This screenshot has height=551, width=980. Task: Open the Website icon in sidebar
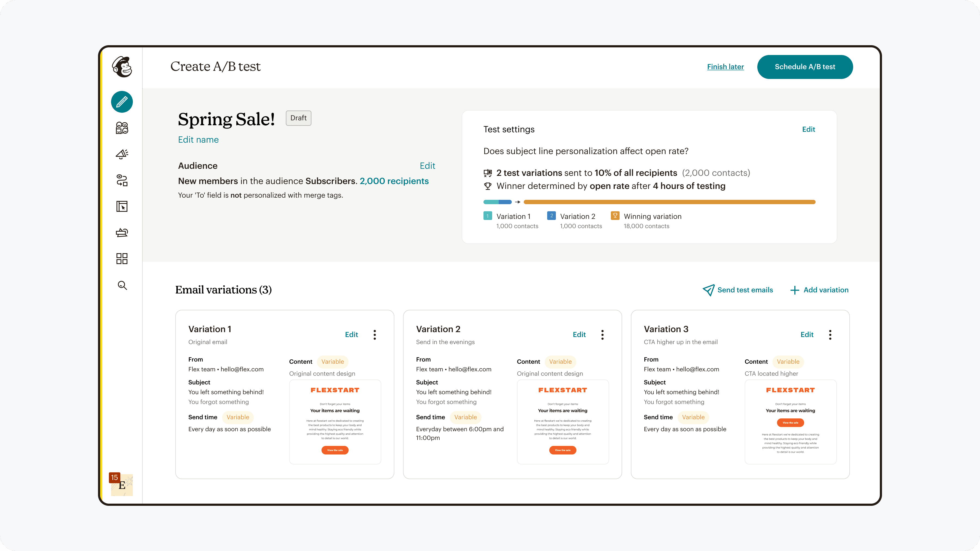point(122,206)
